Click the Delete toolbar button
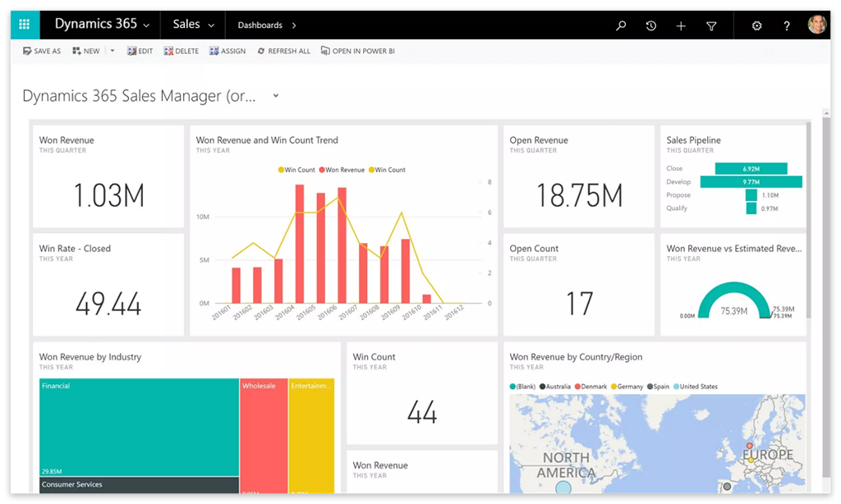Viewport: 841px width, 504px height. coord(182,51)
